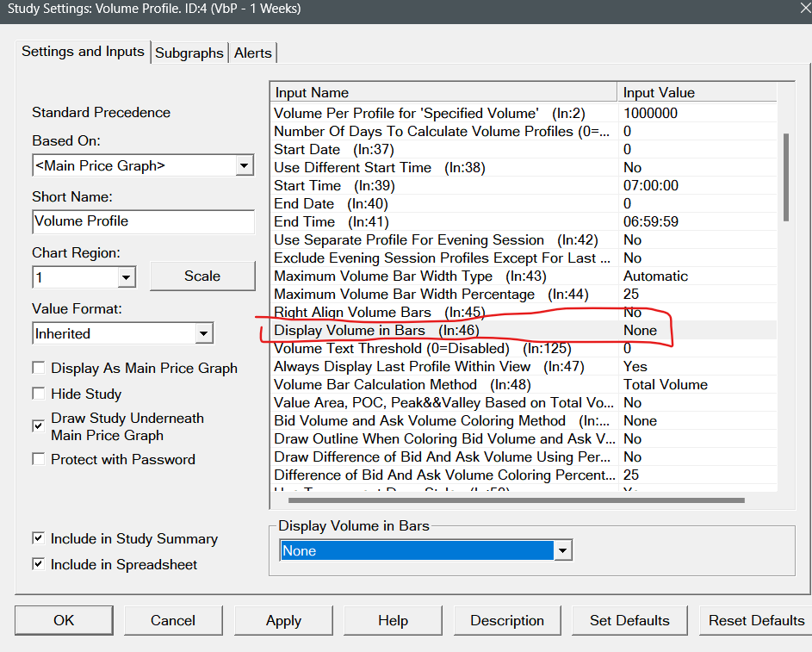Click the Cancel button

173,620
